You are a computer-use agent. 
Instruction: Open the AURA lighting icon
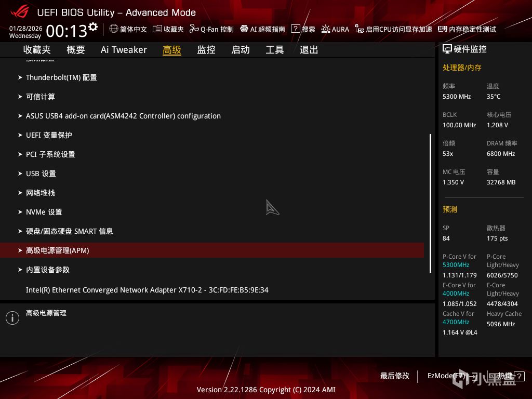325,29
